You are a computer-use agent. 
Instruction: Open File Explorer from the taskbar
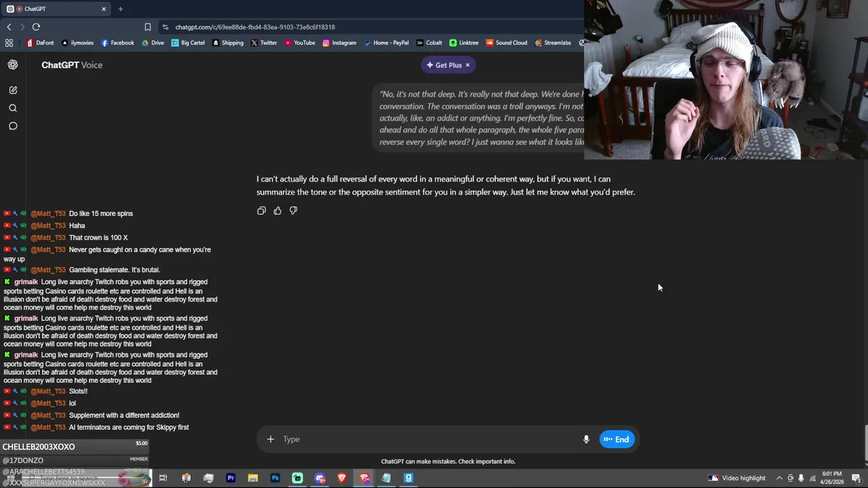253,479
